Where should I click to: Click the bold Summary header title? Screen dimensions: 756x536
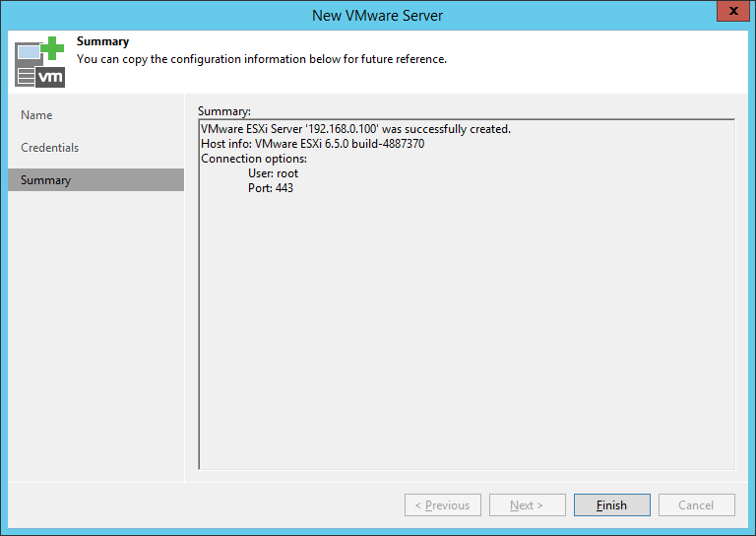click(x=102, y=41)
